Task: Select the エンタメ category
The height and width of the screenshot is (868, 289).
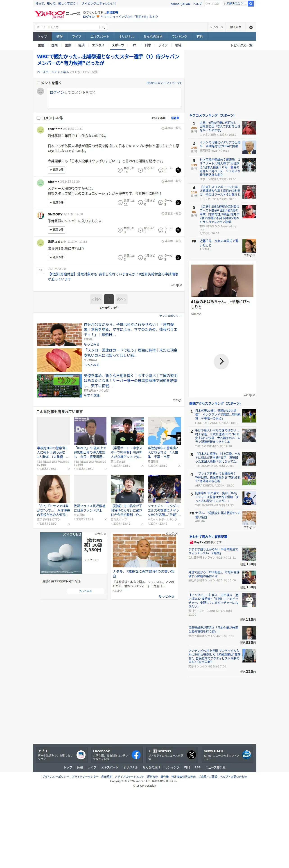Action: coord(98,46)
